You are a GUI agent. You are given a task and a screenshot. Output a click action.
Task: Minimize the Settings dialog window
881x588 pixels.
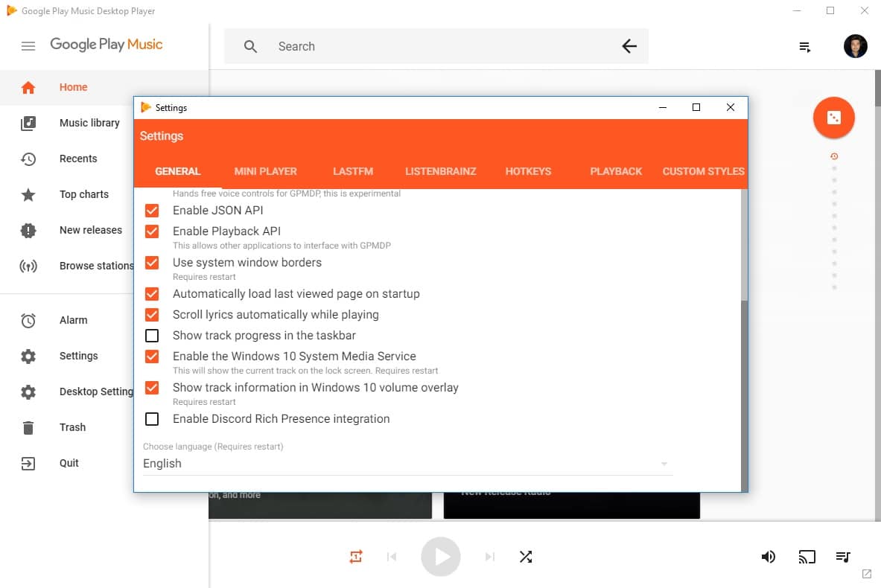click(663, 107)
